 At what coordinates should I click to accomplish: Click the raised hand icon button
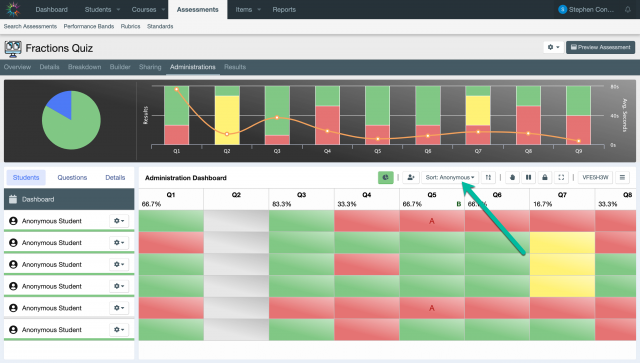click(512, 178)
